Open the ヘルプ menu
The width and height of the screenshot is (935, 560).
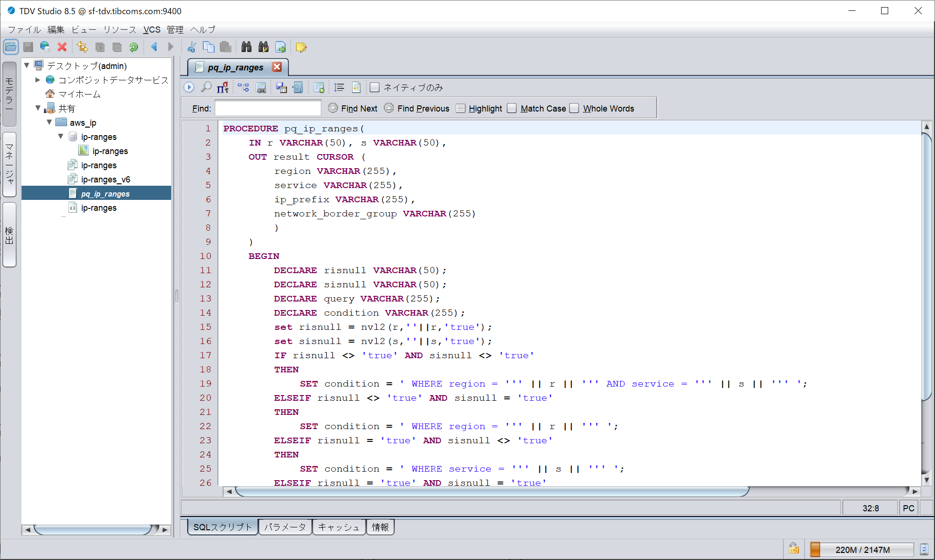[203, 29]
